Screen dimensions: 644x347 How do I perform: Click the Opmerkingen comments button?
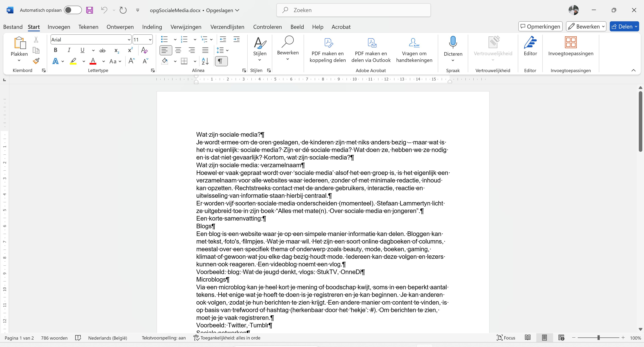click(x=540, y=26)
